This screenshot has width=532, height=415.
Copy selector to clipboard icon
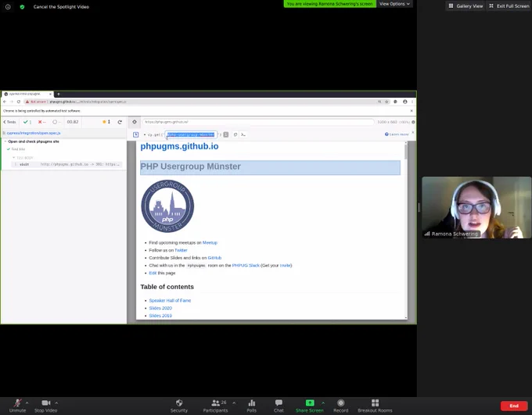coord(235,134)
